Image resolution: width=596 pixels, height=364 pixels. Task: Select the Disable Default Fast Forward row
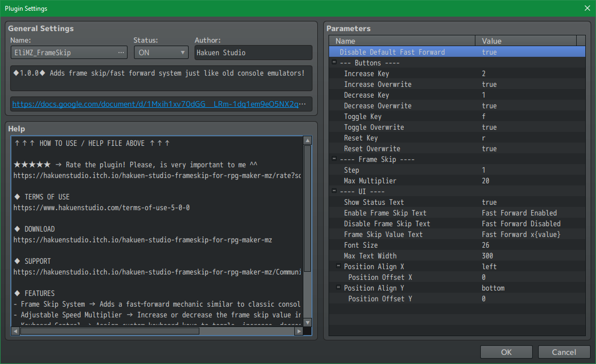[392, 52]
